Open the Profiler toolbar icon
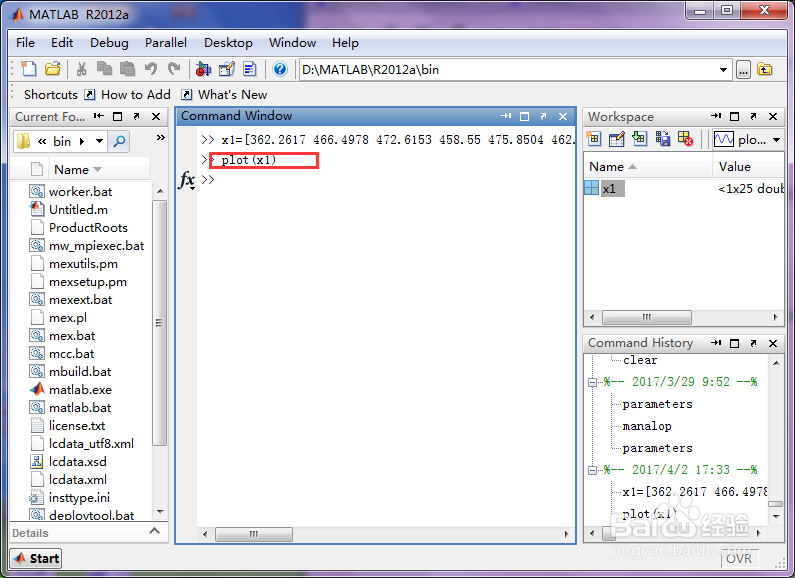 click(x=250, y=69)
